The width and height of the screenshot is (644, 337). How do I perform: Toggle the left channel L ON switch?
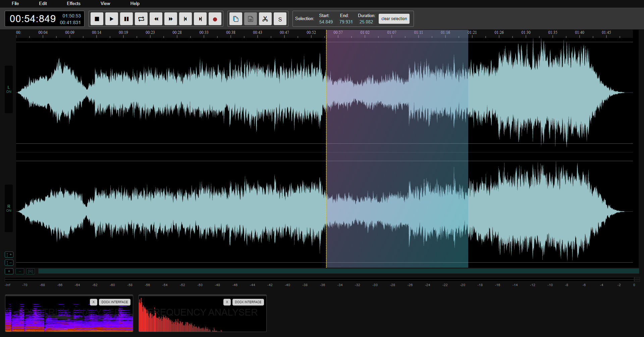tap(9, 89)
